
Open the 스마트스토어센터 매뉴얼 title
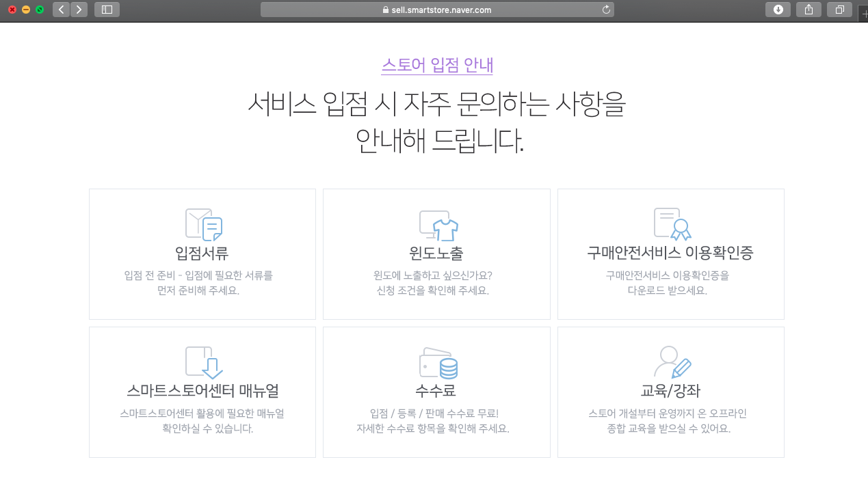click(202, 392)
